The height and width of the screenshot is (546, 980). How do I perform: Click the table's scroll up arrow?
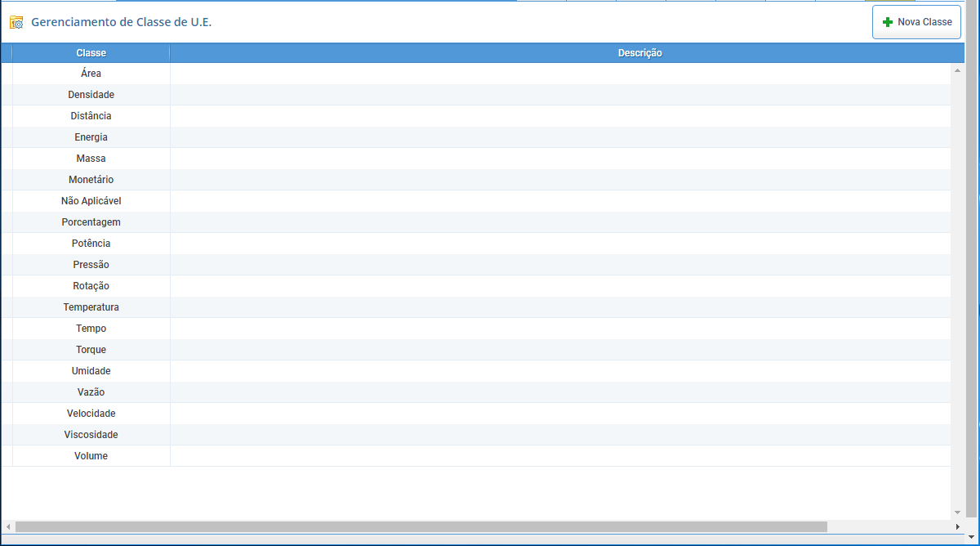pos(958,70)
